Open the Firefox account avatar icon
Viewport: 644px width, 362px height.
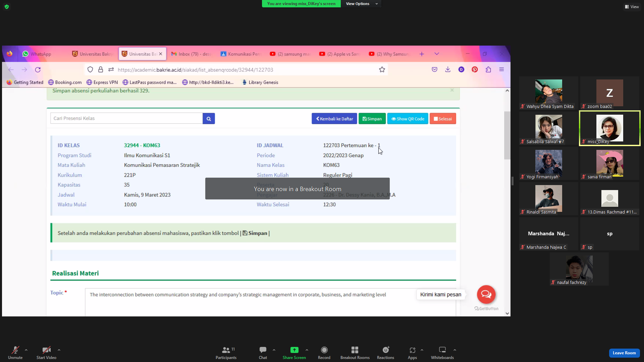pyautogui.click(x=462, y=70)
